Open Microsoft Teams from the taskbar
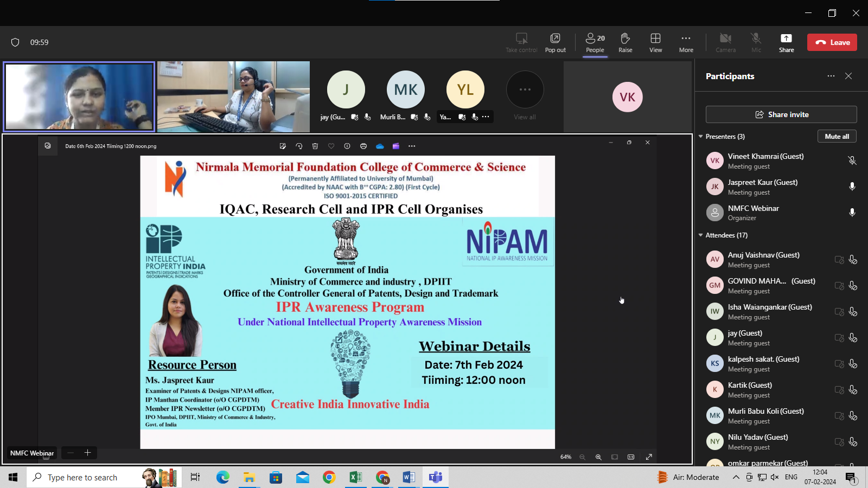868x488 pixels. tap(435, 477)
